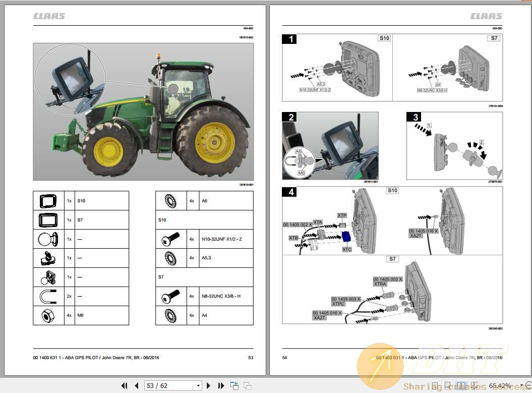Click the 65.42% zoom value
This screenshot has height=393, width=532.
tap(500, 386)
